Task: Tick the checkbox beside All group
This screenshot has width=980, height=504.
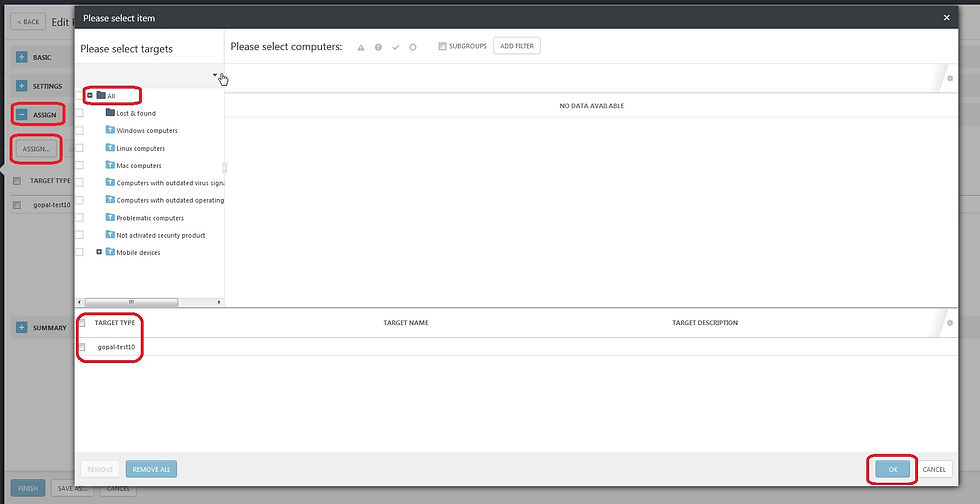Action: tap(79, 96)
